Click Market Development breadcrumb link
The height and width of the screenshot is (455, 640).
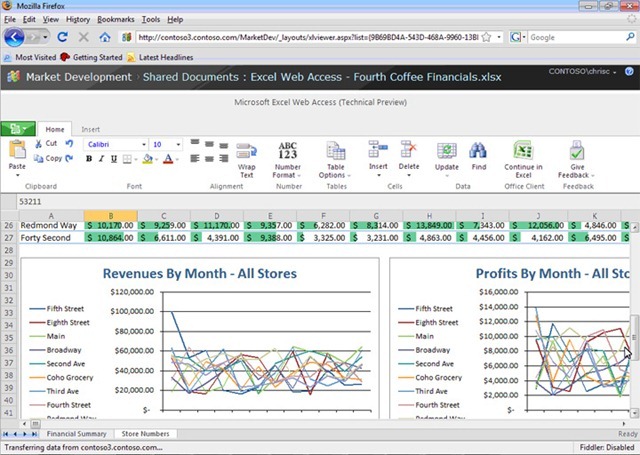(x=79, y=77)
